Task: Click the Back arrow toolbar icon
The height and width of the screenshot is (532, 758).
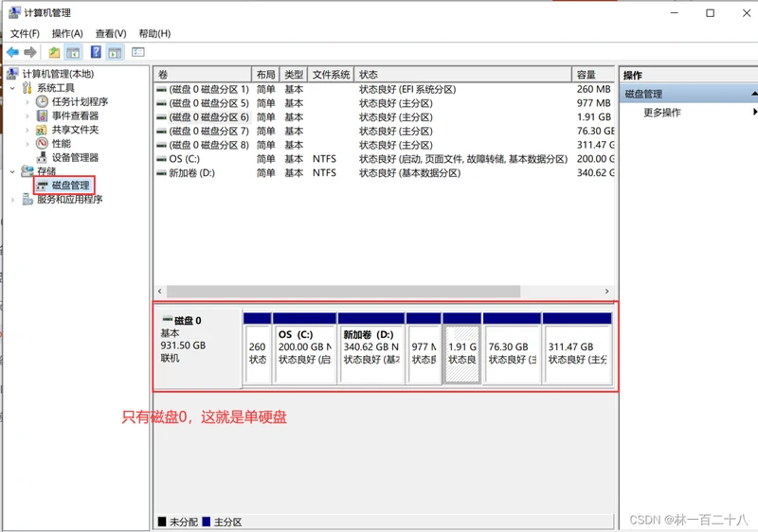Action: tap(13, 52)
